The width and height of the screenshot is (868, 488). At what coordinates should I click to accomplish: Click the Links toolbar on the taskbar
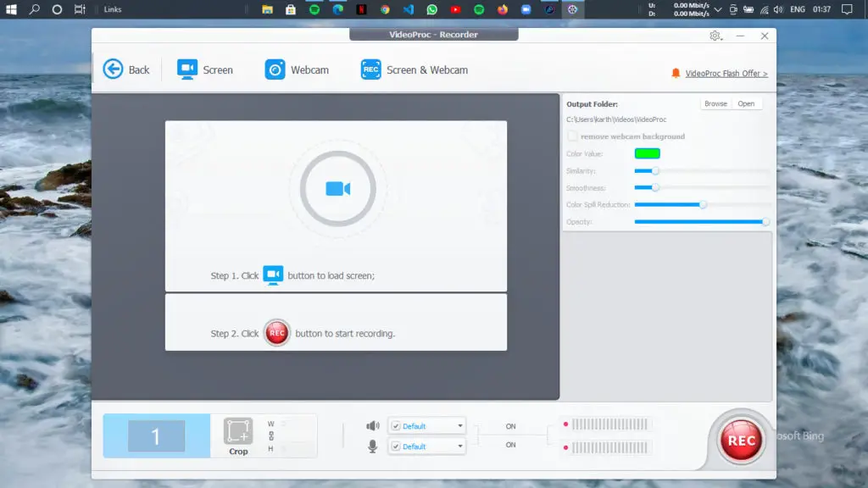tap(113, 9)
